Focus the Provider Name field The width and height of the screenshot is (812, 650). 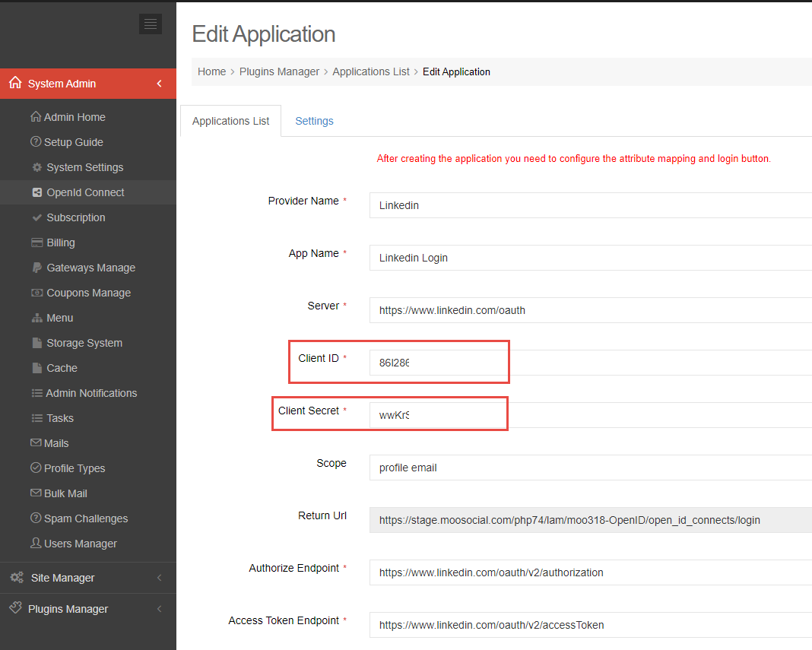click(590, 205)
